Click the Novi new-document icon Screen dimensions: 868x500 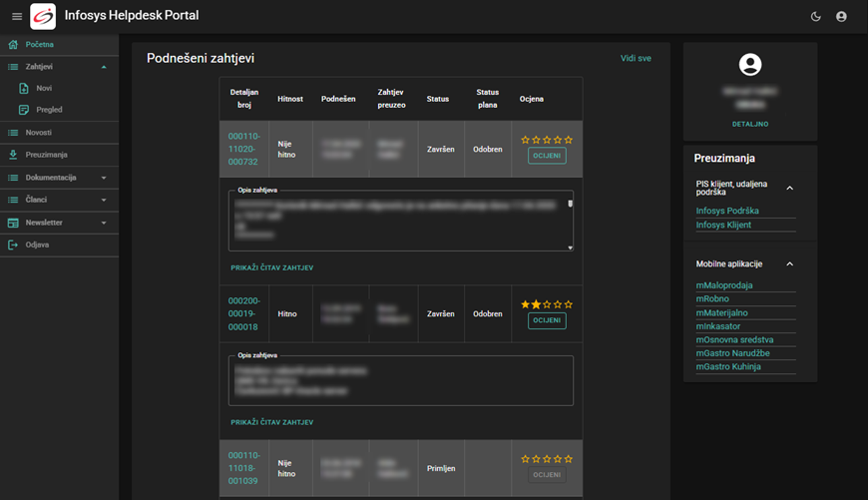click(24, 88)
